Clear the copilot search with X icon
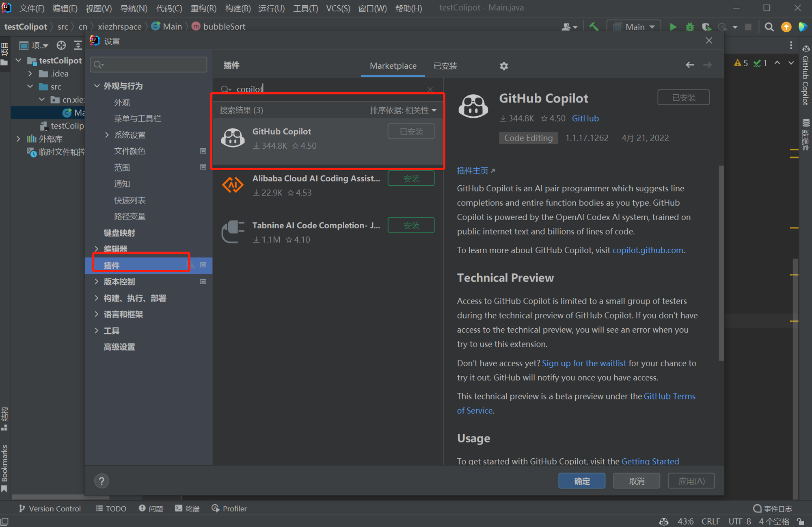Viewport: 812px width, 527px height. click(430, 89)
